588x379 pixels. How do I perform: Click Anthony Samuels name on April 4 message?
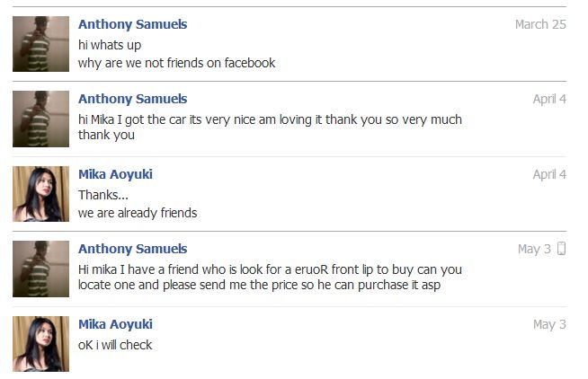(x=132, y=99)
